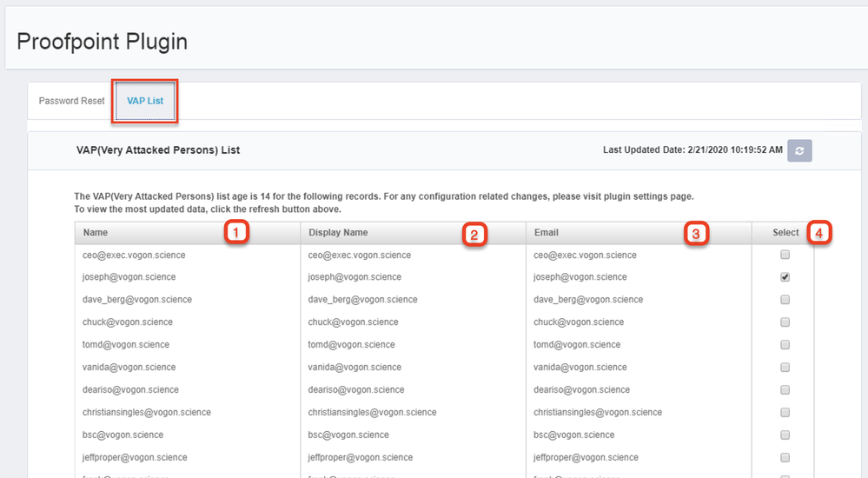The width and height of the screenshot is (868, 478).
Task: Click the red callout badge number 4
Action: [x=819, y=232]
